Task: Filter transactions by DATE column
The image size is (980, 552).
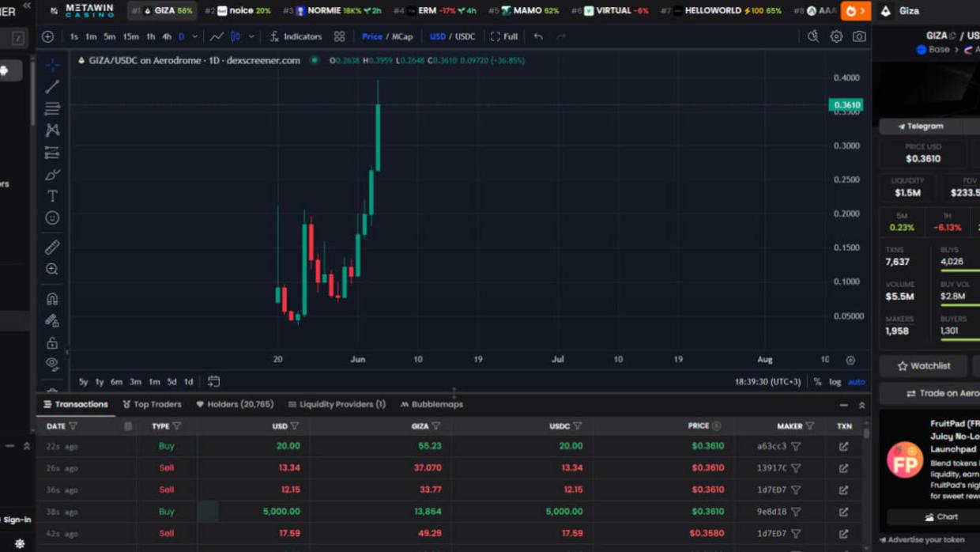Action: (x=73, y=426)
